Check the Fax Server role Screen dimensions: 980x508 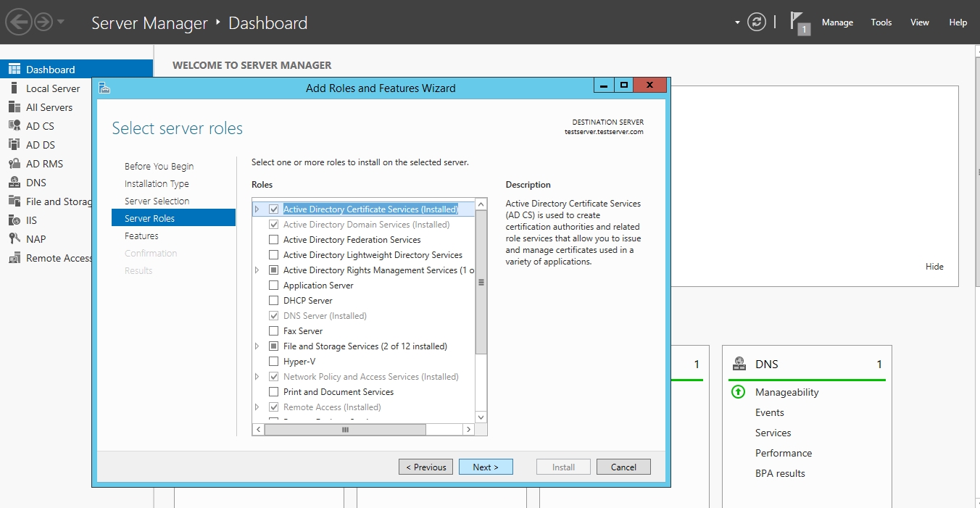point(273,330)
